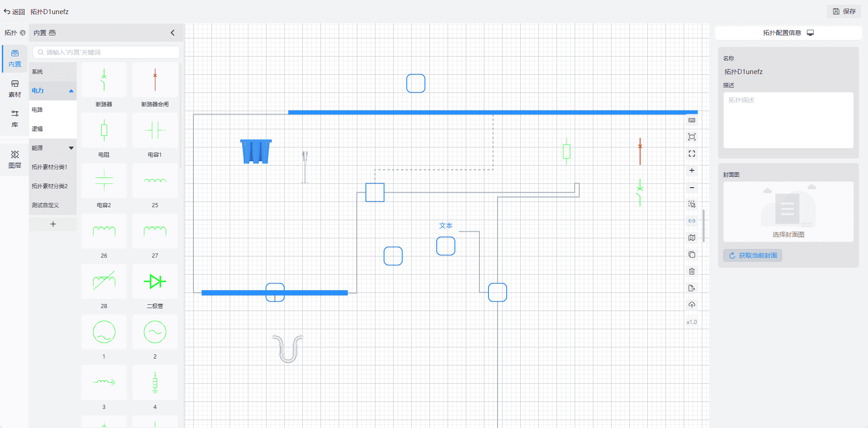Click the 保存 save button
This screenshot has height=428, width=868.
point(844,11)
